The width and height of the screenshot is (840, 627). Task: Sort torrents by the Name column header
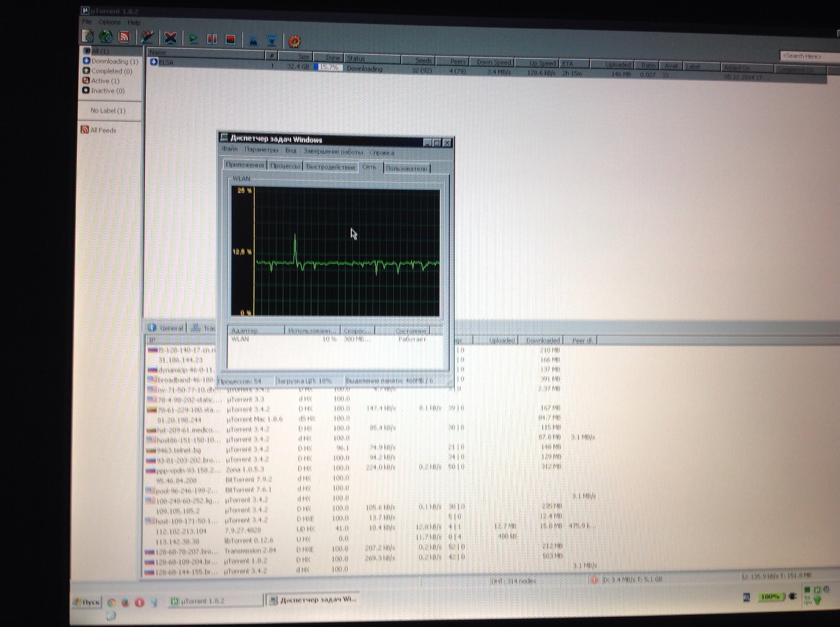(x=206, y=53)
